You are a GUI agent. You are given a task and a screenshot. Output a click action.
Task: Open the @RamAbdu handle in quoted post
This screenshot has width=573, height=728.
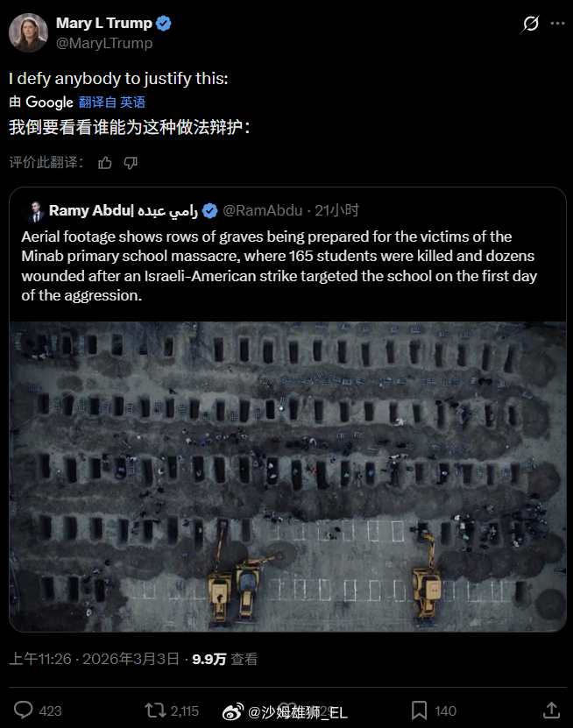click(263, 211)
